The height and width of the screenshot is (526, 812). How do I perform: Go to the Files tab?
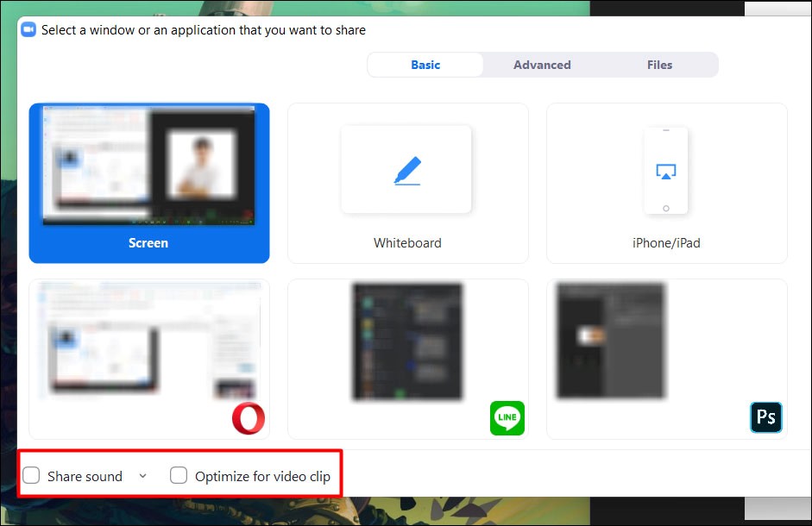(659, 65)
